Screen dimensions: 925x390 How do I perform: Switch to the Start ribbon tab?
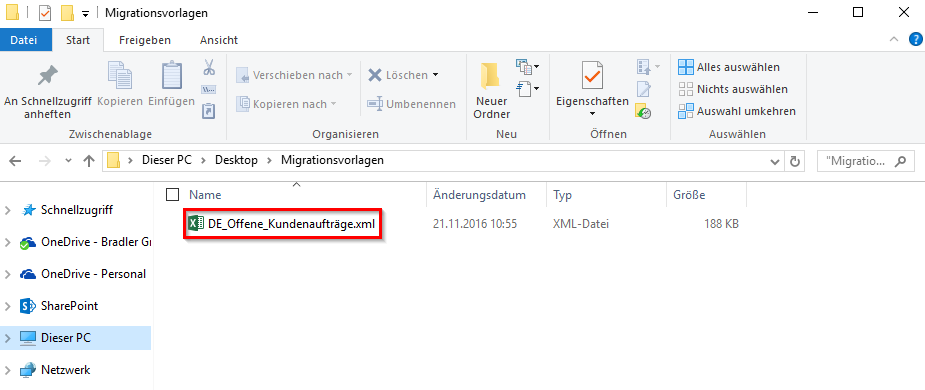coord(78,40)
